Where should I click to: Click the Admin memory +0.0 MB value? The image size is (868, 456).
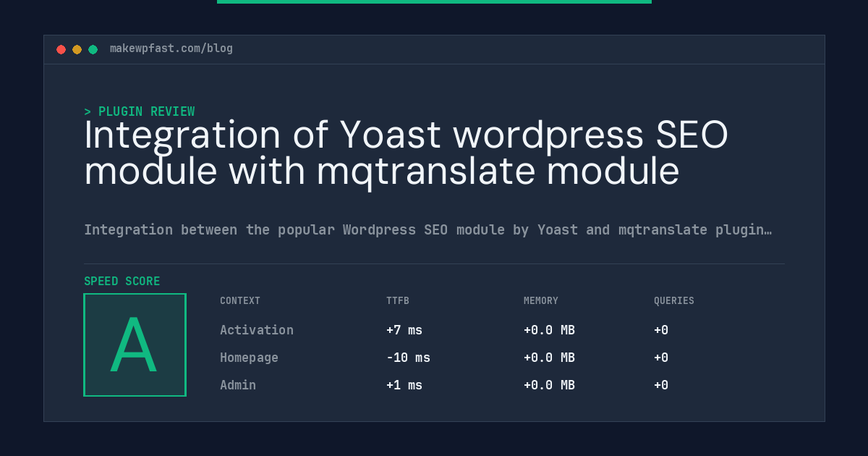pos(549,385)
